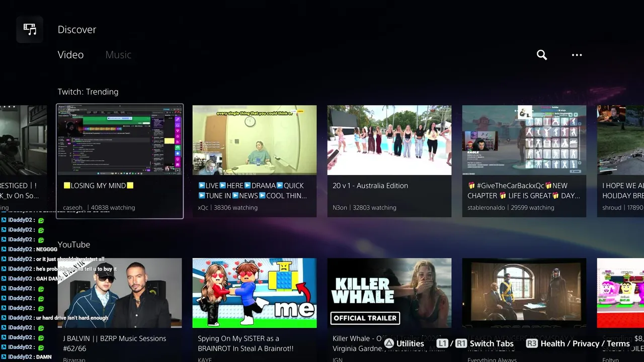
Task: Click the R3 button icon
Action: (x=532, y=344)
